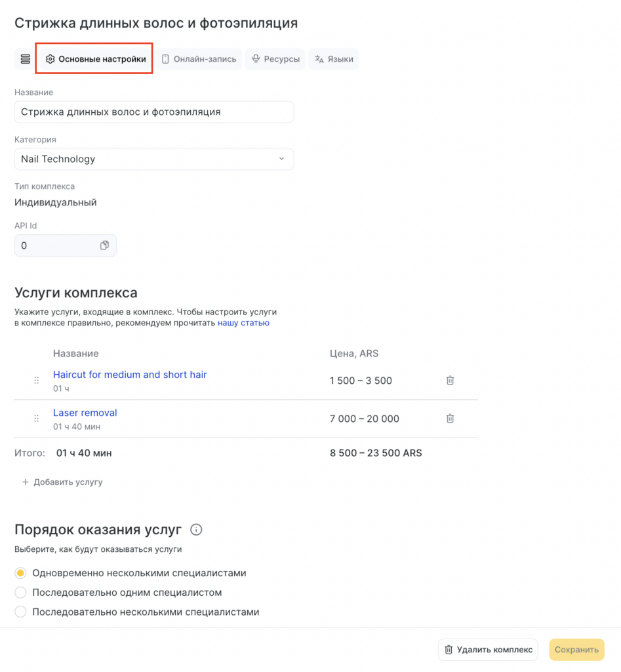Click the Сохранить button
621x672 pixels.
(576, 650)
